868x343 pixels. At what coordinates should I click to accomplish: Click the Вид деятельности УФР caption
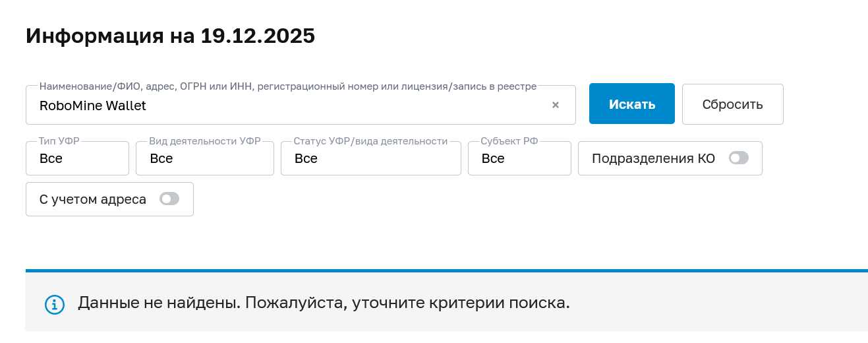pos(204,141)
